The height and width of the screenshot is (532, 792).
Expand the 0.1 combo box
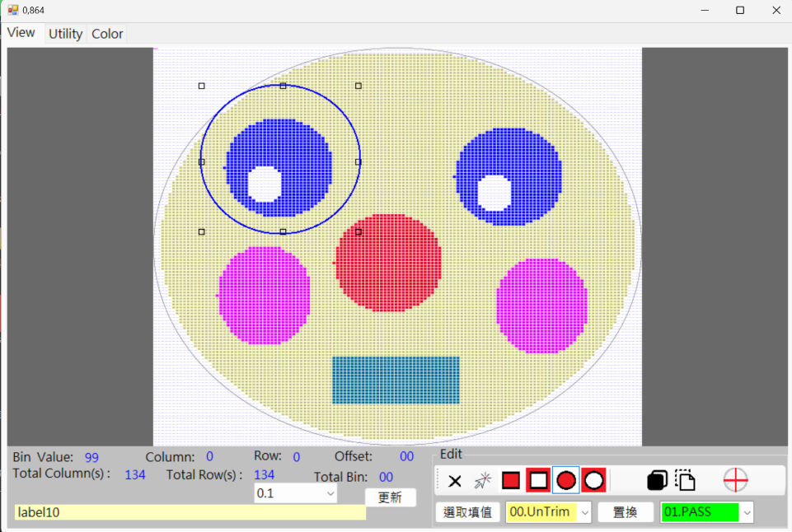point(330,493)
